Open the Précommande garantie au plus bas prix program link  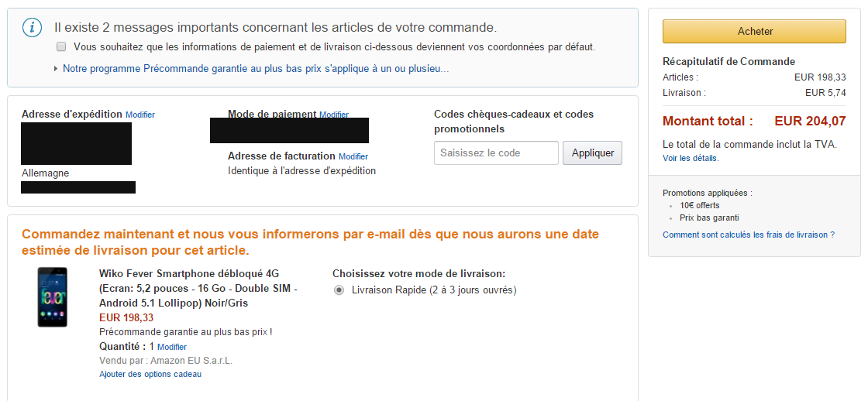(256, 69)
